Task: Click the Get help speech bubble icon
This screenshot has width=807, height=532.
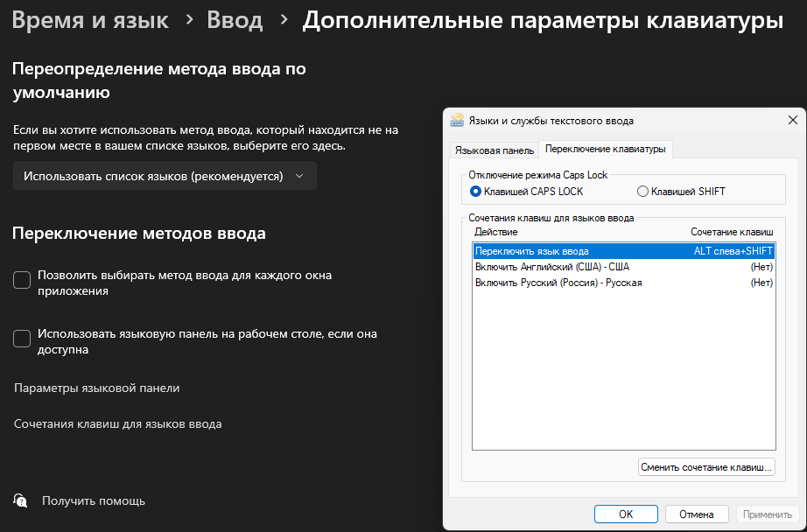Action: (20, 500)
